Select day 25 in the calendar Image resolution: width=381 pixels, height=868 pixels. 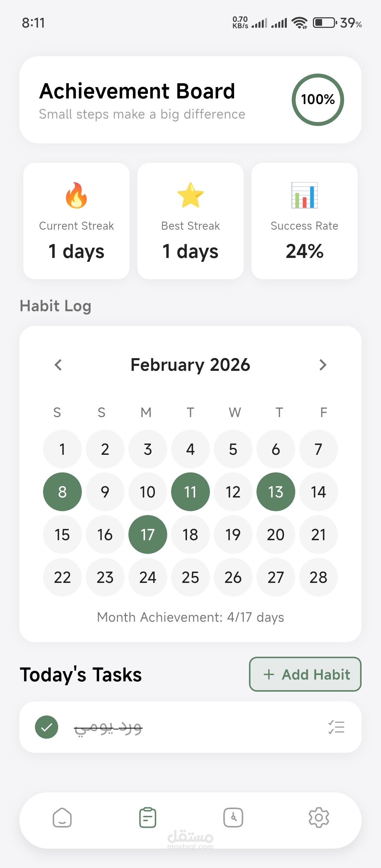point(190,577)
